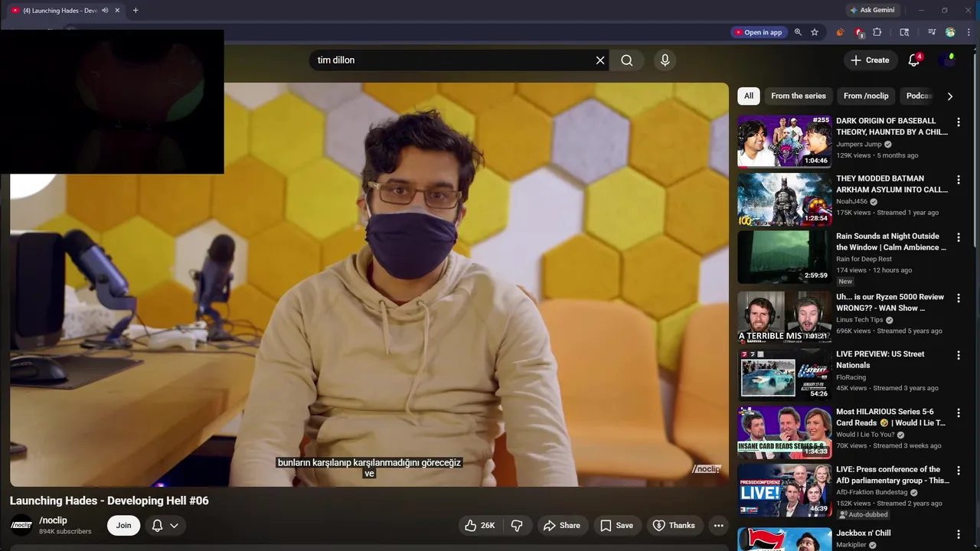Open the Create menu
Viewport: 980px width, 551px height.
pyautogui.click(x=870, y=60)
